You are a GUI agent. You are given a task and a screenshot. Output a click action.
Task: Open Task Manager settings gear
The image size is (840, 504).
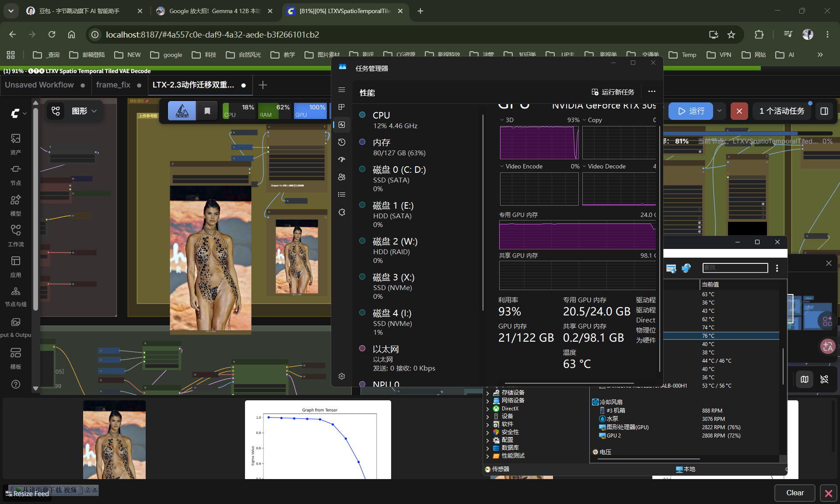(342, 376)
